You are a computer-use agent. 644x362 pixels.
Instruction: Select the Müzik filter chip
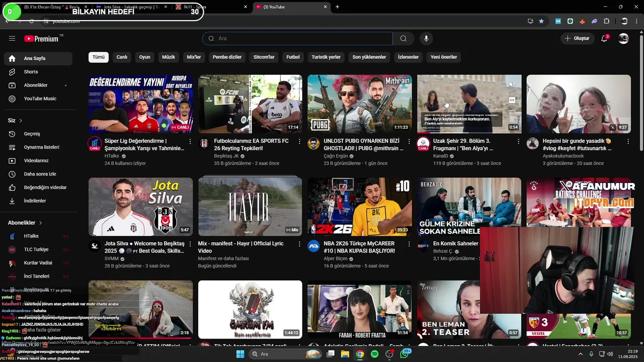169,57
